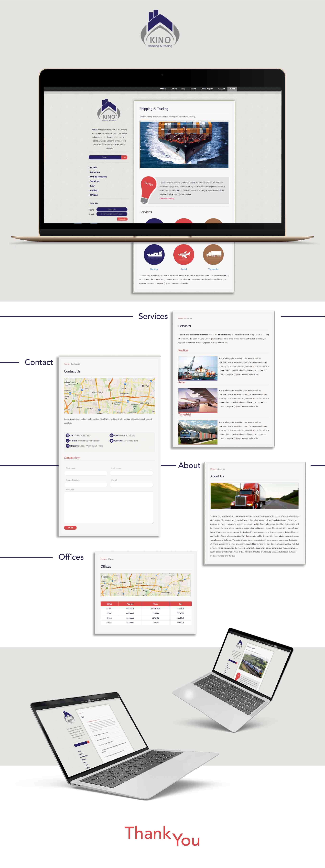Open Online Request in the top navigation
Screen dimensions: 325x868
[207, 89]
